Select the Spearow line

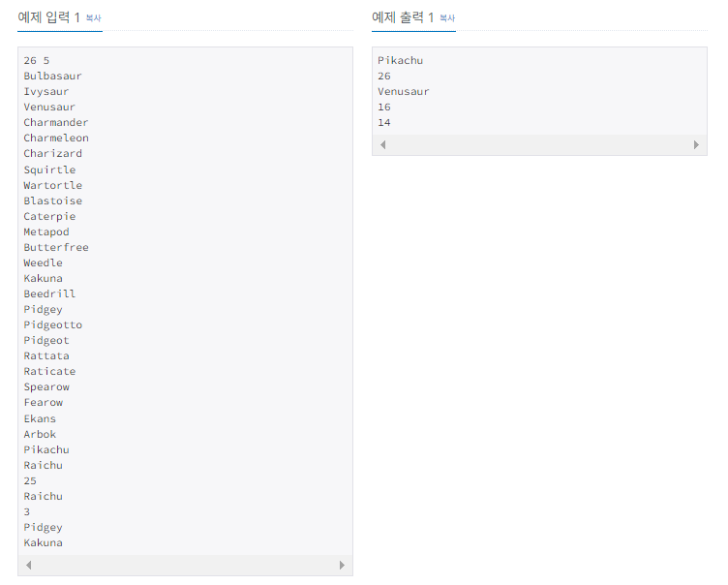[46, 387]
